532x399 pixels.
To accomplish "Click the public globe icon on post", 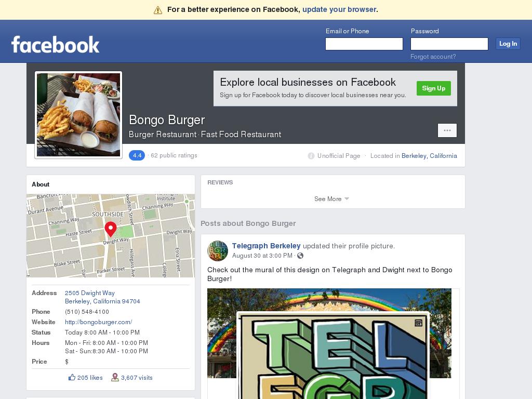I will pos(300,256).
